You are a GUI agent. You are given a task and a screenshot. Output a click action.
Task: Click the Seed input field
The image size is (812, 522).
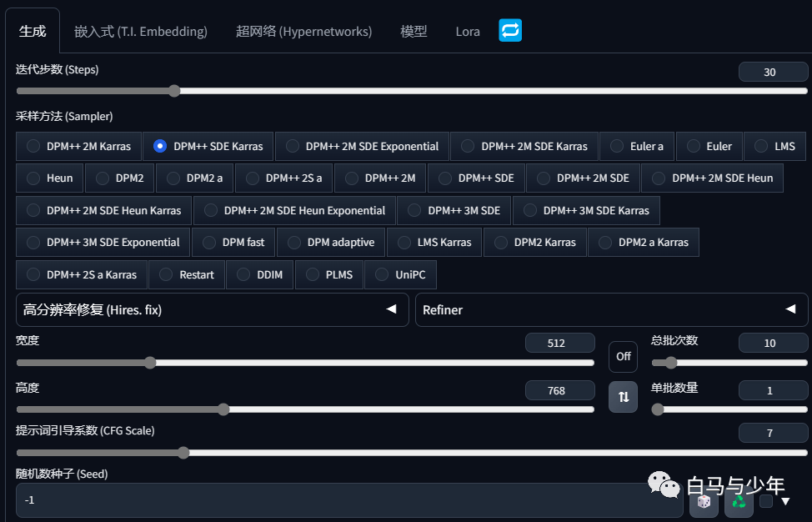pos(349,499)
